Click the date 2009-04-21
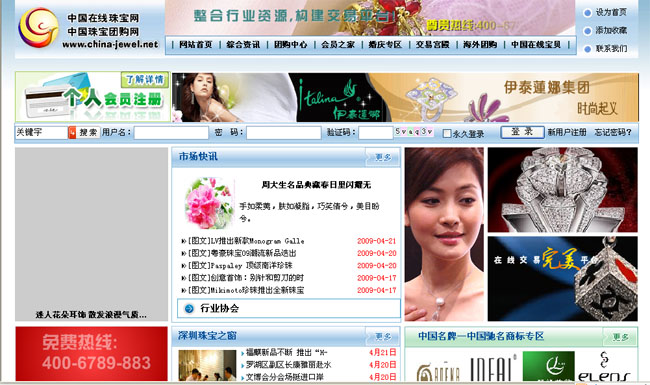The width and height of the screenshot is (650, 385). 376,241
